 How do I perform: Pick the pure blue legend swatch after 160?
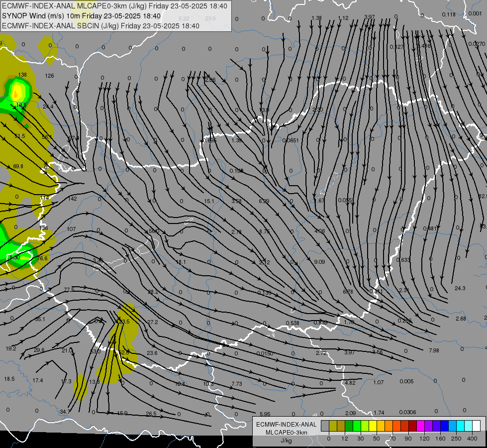coord(444,426)
